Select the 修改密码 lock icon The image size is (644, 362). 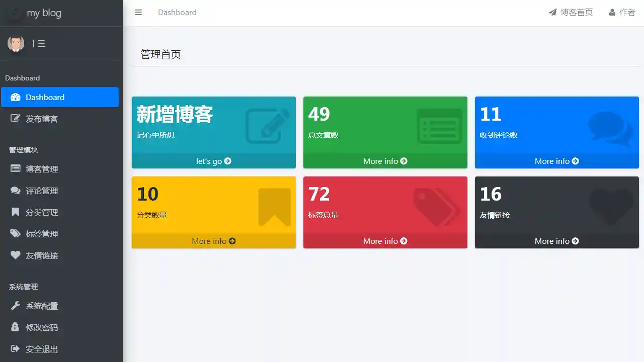[15, 327]
